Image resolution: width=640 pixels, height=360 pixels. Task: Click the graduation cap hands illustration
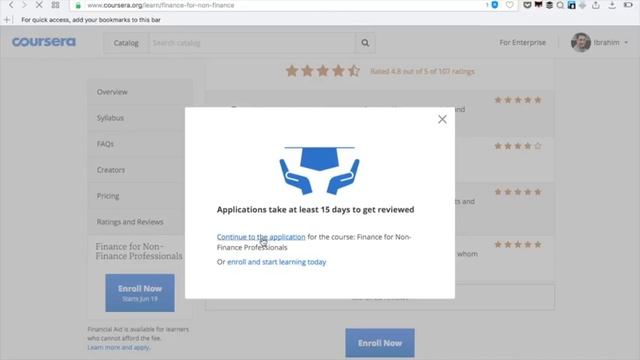[x=319, y=171]
